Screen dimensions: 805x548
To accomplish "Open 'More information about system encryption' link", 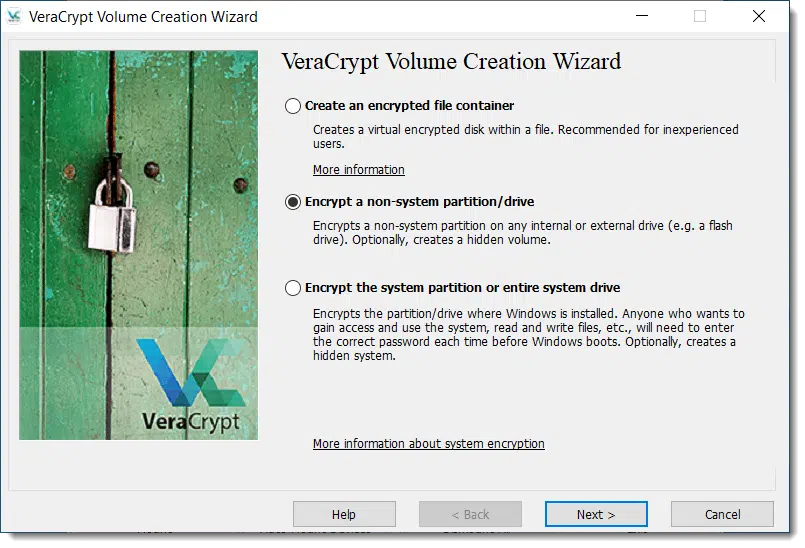I will [x=429, y=443].
